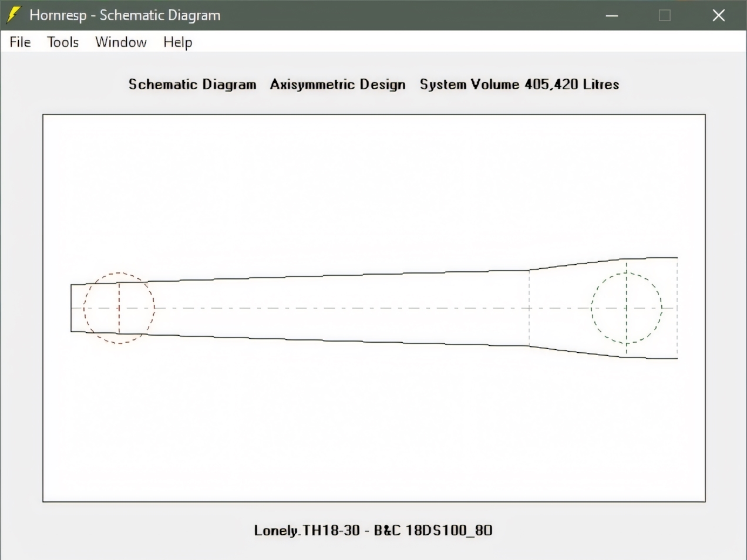
Task: Click the System Volume 405,420 Litres text
Action: [519, 85]
